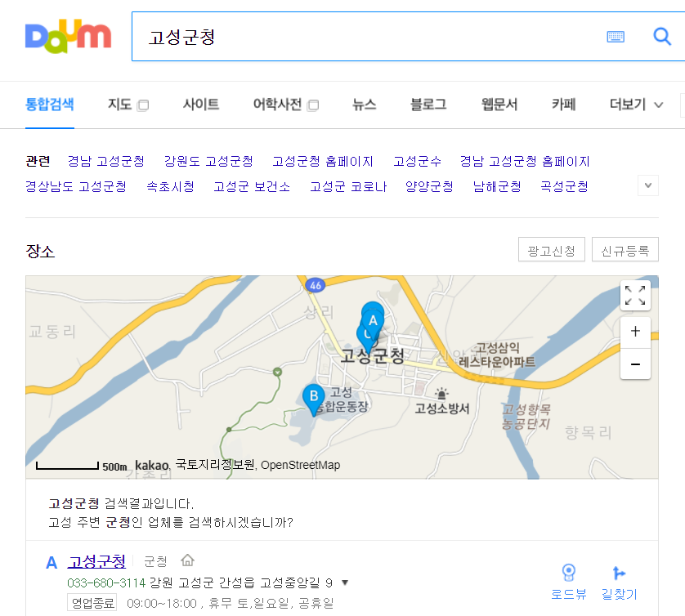
Task: Open the 지도 tab
Action: click(119, 105)
